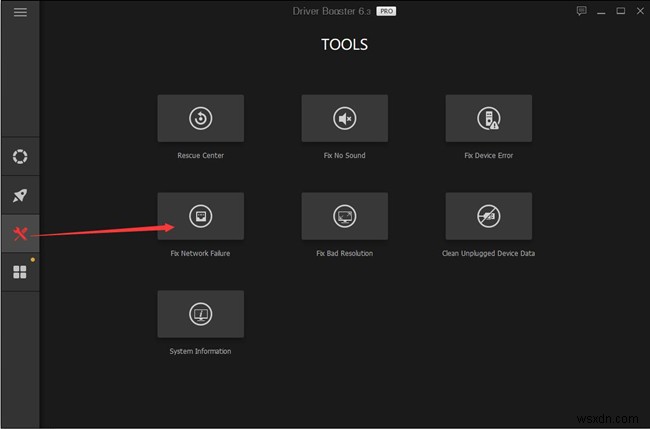
Task: Click the Rescue Center label
Action: (201, 155)
